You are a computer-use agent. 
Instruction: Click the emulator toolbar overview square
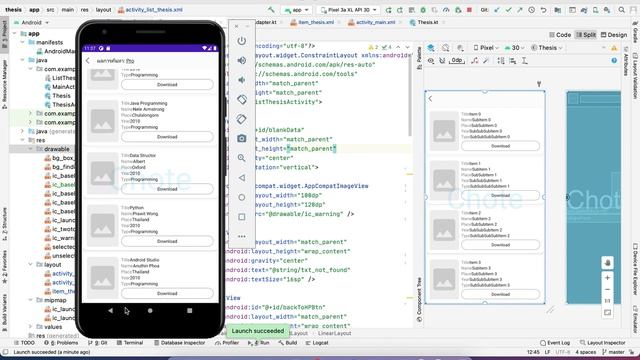click(242, 217)
